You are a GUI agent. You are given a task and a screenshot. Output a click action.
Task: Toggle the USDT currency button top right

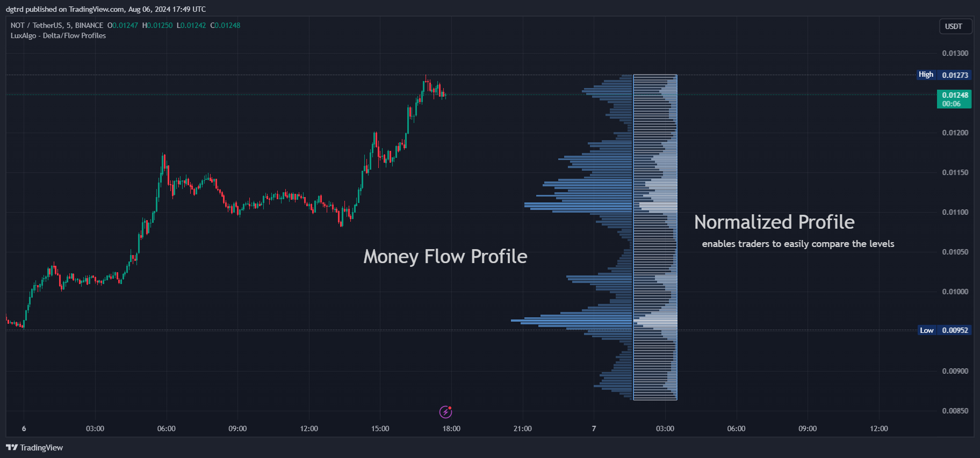[x=956, y=26]
